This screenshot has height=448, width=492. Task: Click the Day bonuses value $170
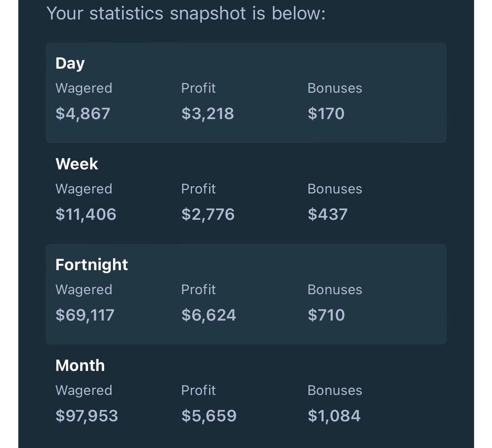326,114
